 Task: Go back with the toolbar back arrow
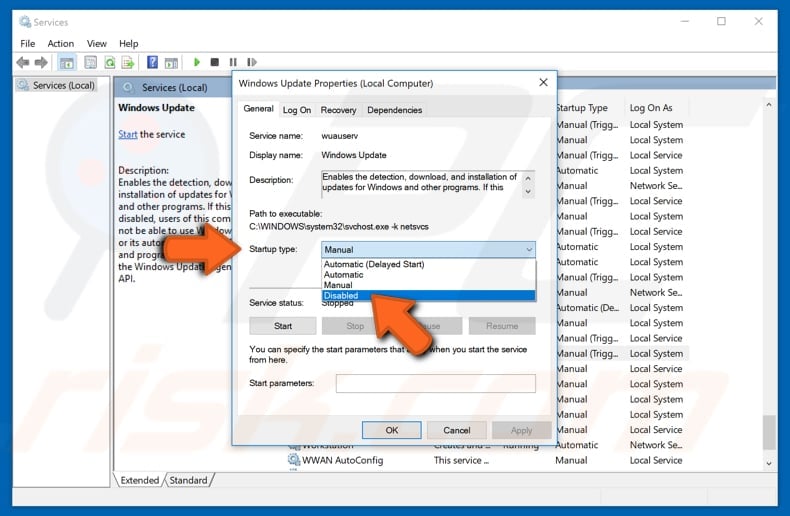[x=22, y=62]
